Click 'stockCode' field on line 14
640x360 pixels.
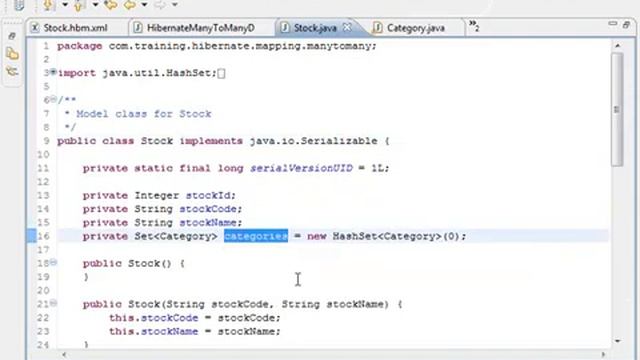(x=208, y=209)
